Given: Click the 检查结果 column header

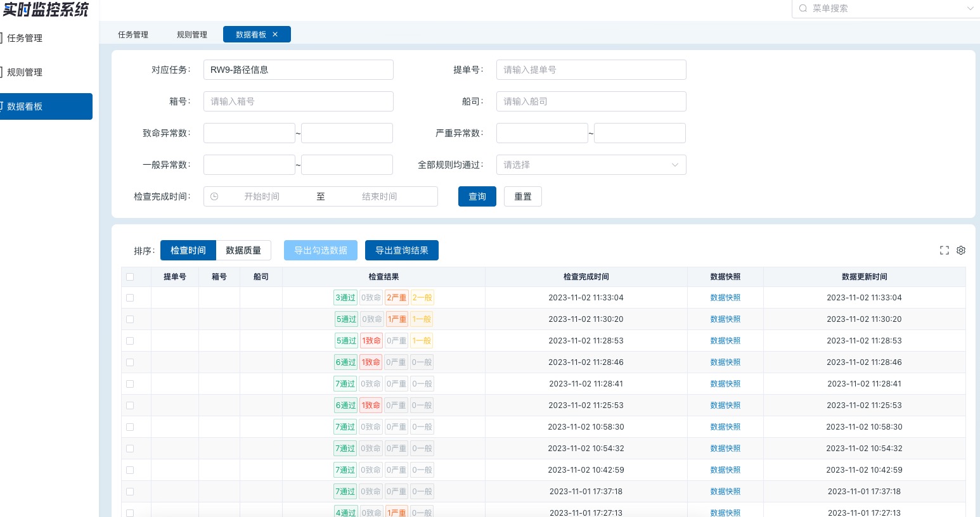Looking at the screenshot, I should pos(384,277).
